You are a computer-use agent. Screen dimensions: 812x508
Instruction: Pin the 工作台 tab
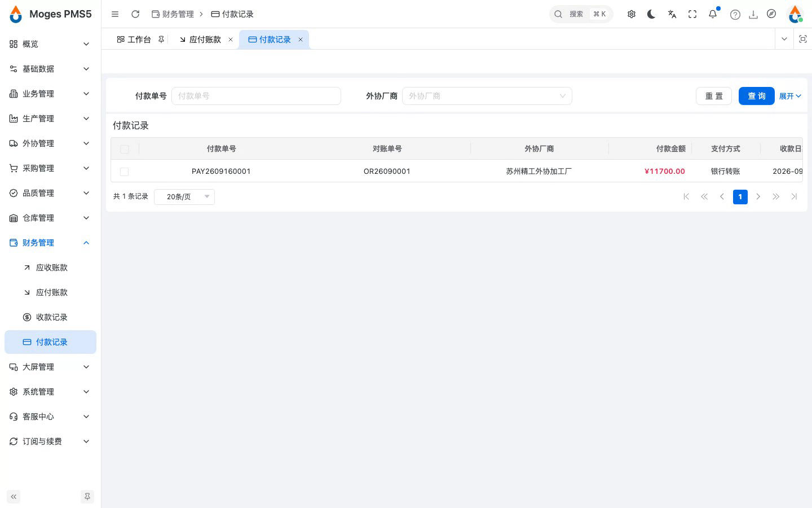coord(161,40)
